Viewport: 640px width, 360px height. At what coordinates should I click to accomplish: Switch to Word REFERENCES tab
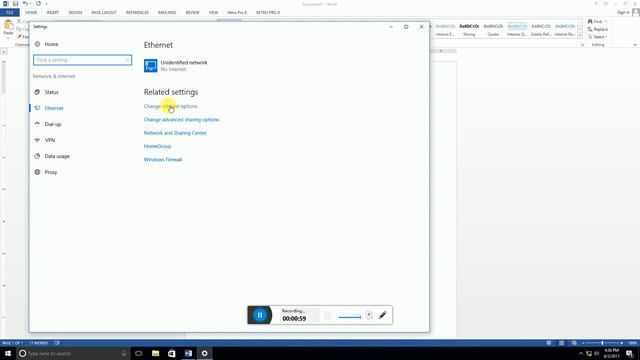[x=137, y=13]
